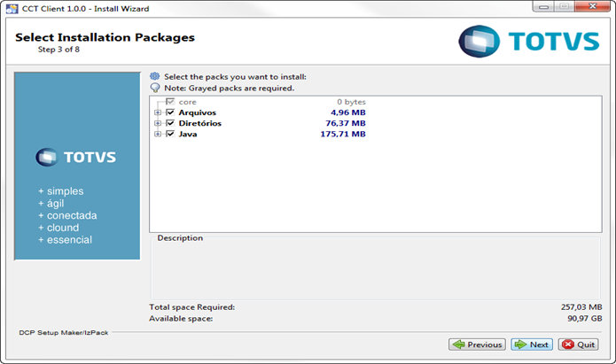Go to the Next step
Viewport: 616px width, 364px height.
coord(532,345)
